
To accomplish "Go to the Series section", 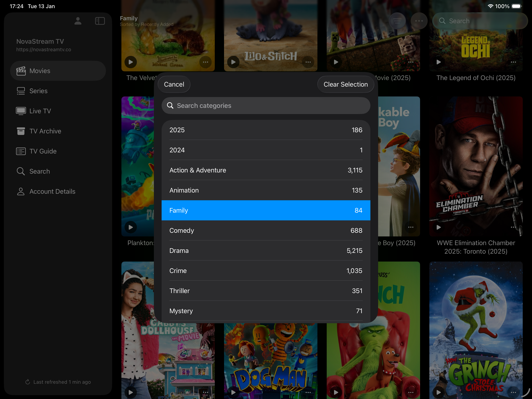I will click(x=58, y=91).
